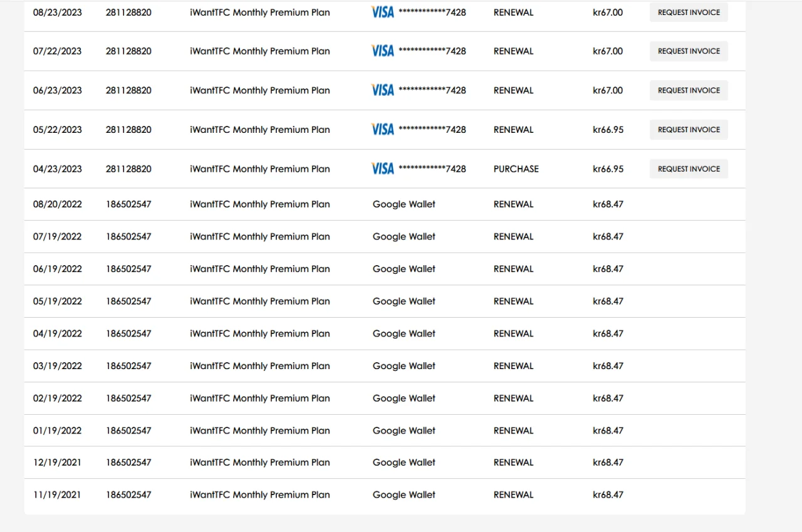Click masked card number on 06/23/2023 row
The image size is (802, 532).
[x=432, y=90]
